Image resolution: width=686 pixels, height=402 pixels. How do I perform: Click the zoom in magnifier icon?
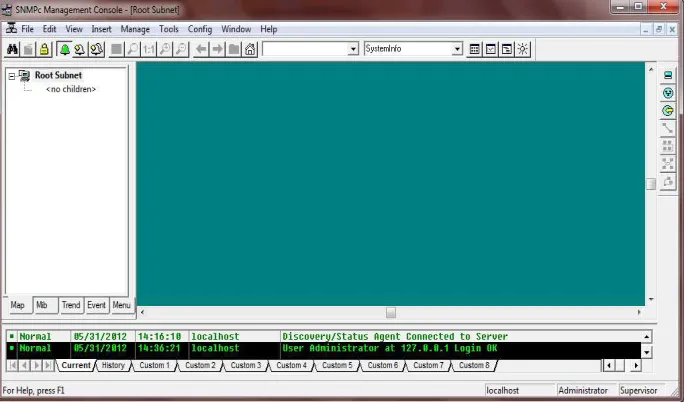tap(165, 49)
